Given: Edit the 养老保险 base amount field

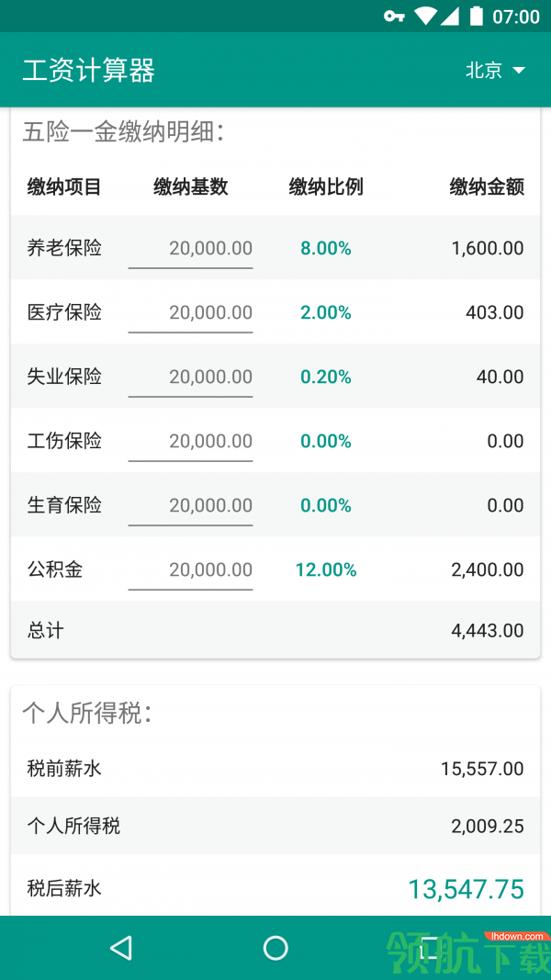Looking at the screenshot, I should [191, 248].
